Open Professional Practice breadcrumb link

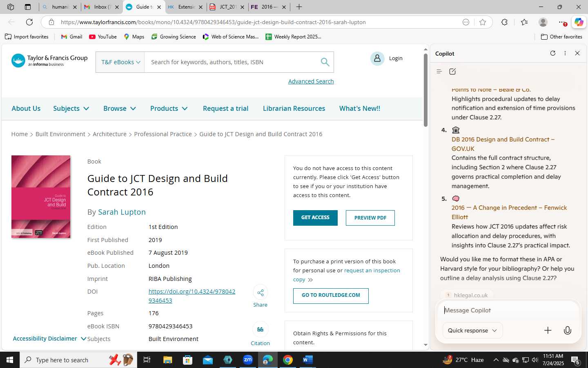click(x=163, y=134)
